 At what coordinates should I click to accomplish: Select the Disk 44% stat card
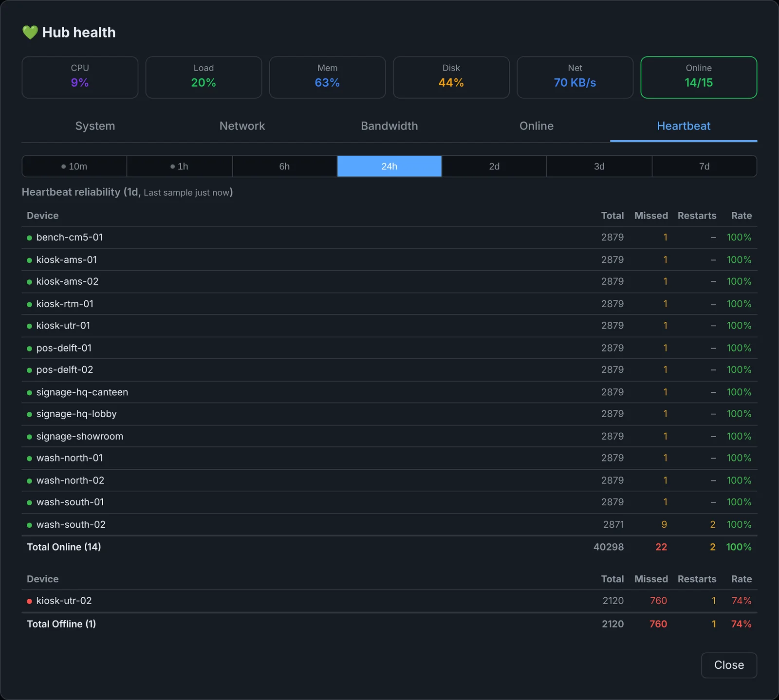pyautogui.click(x=451, y=77)
